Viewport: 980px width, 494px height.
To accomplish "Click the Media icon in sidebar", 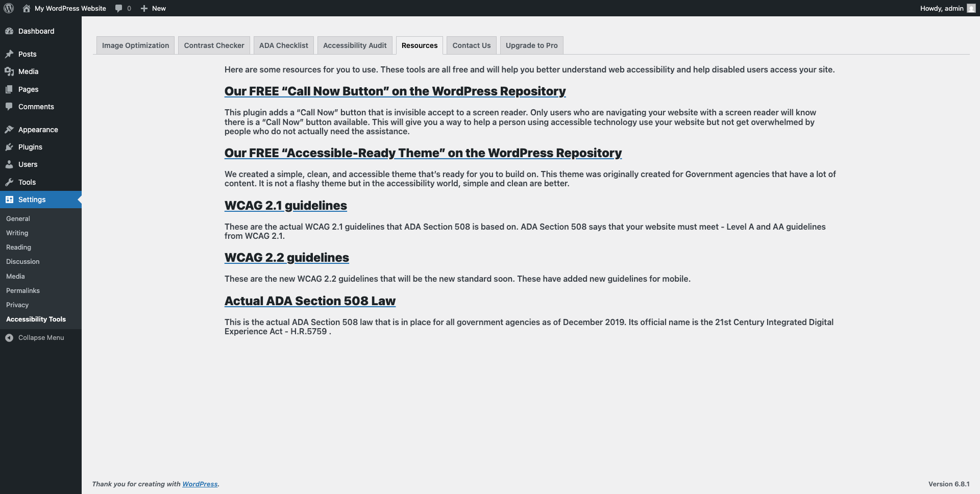I will tap(9, 71).
